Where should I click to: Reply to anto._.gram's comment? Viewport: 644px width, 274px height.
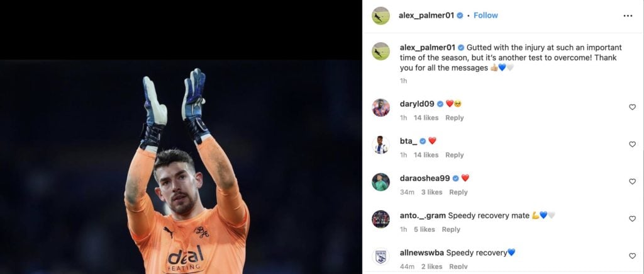[x=451, y=229]
